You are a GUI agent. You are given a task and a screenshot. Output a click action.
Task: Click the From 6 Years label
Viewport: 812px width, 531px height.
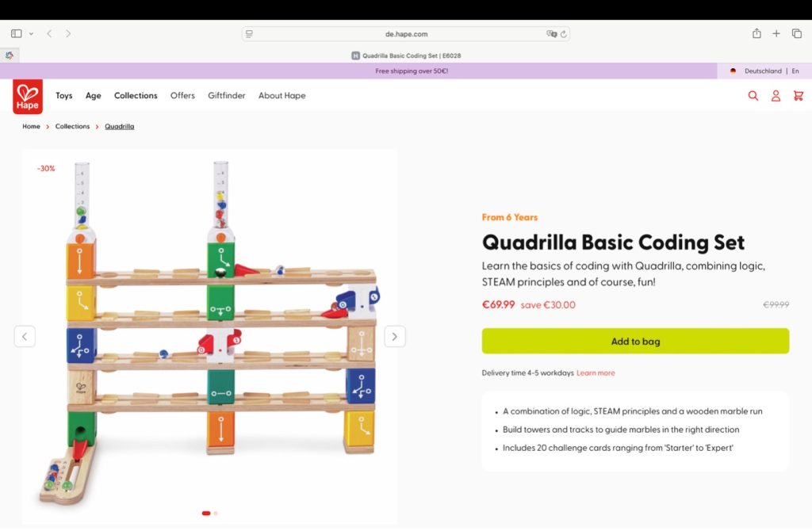tap(510, 217)
